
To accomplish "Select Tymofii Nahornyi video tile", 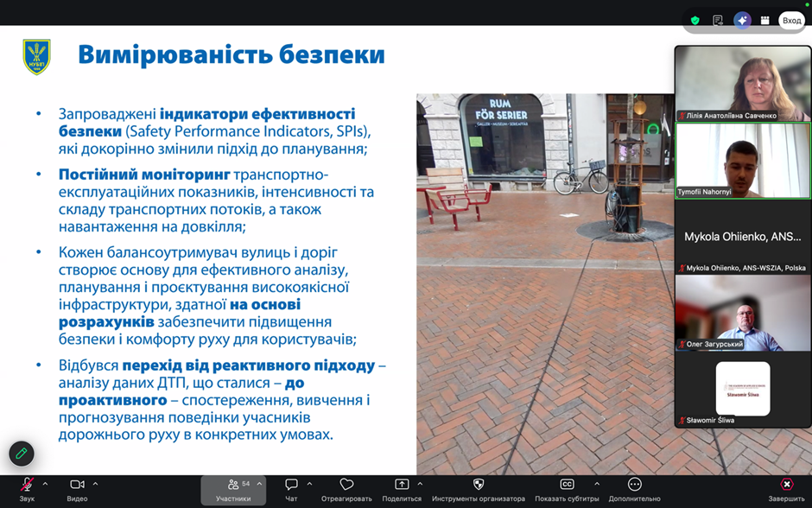I will pyautogui.click(x=743, y=161).
